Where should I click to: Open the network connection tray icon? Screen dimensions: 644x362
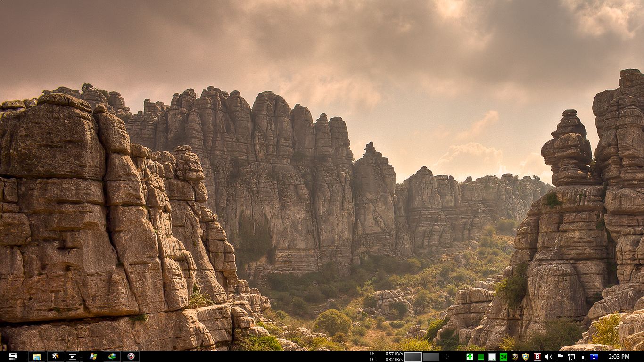[x=571, y=357]
